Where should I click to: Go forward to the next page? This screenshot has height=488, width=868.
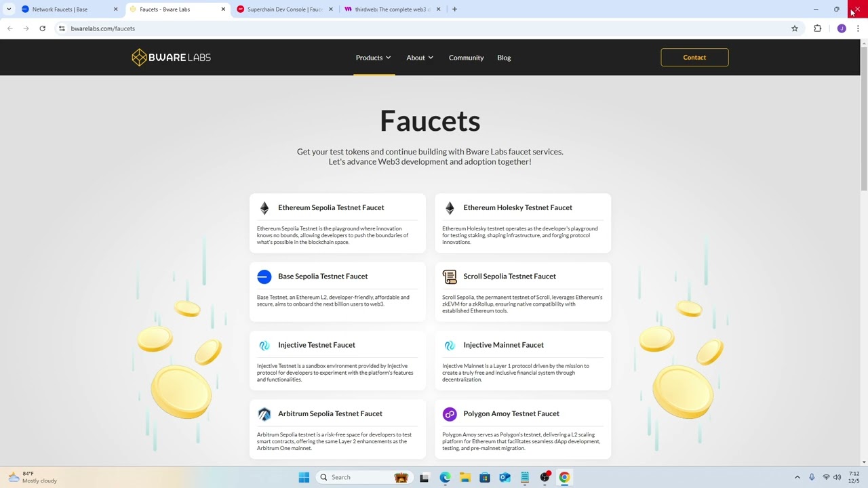click(26, 28)
